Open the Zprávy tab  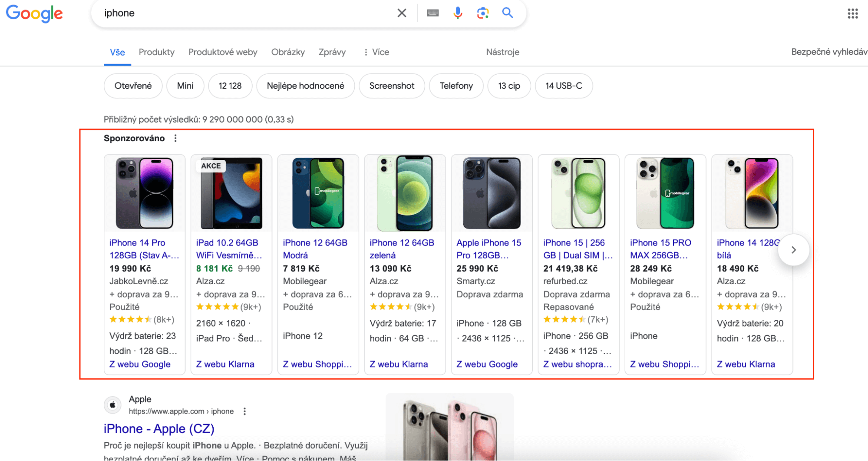(x=332, y=52)
